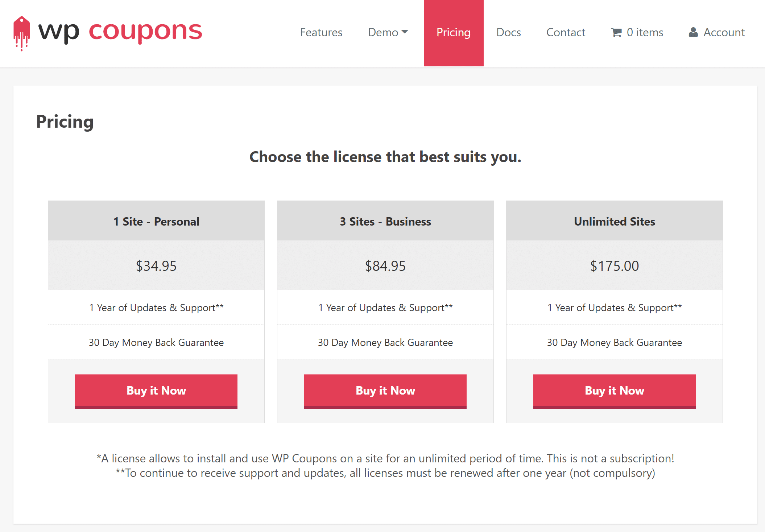Click the wp coupons logo icon
The width and height of the screenshot is (765, 532).
pos(22,31)
